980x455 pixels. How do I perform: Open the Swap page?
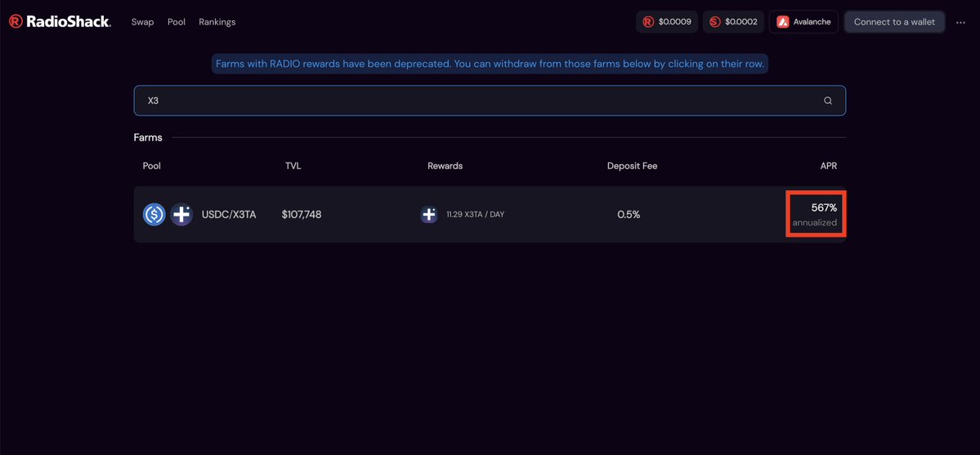pyautogui.click(x=142, y=22)
